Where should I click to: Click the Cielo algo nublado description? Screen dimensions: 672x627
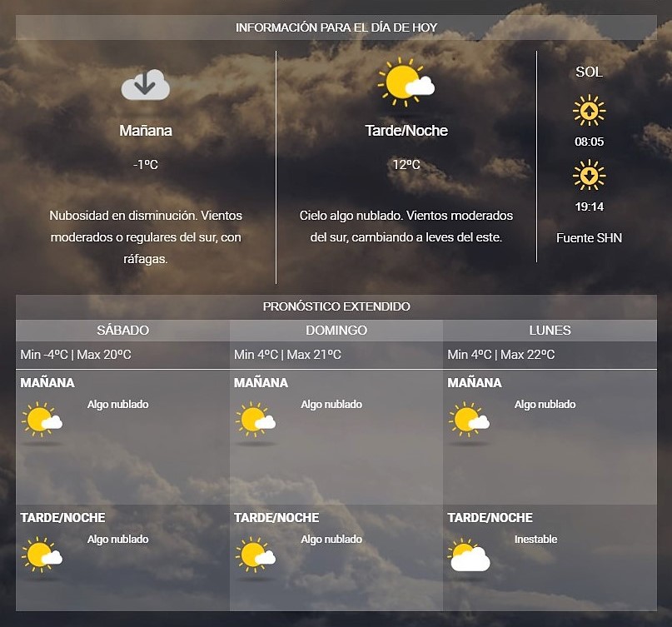point(406,226)
